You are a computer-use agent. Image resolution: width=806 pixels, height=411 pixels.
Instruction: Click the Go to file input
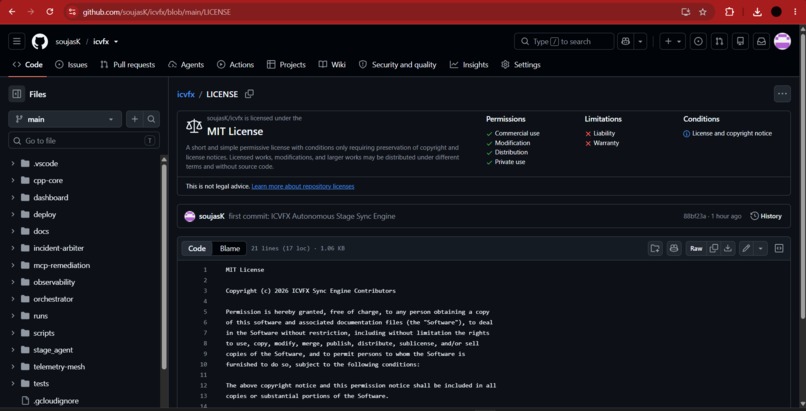[x=84, y=140]
